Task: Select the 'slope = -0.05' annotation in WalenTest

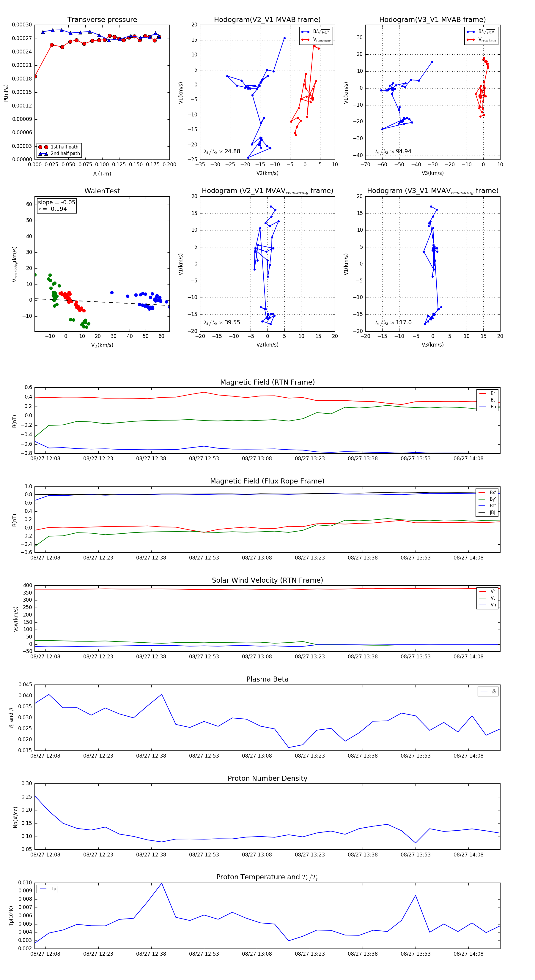Action: [x=56, y=203]
